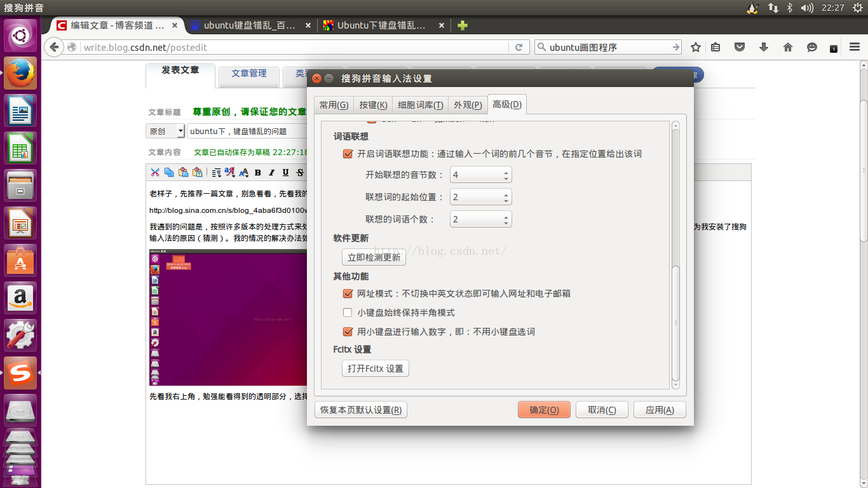Open paragraph format dropdown in editor toolbar

click(x=217, y=172)
